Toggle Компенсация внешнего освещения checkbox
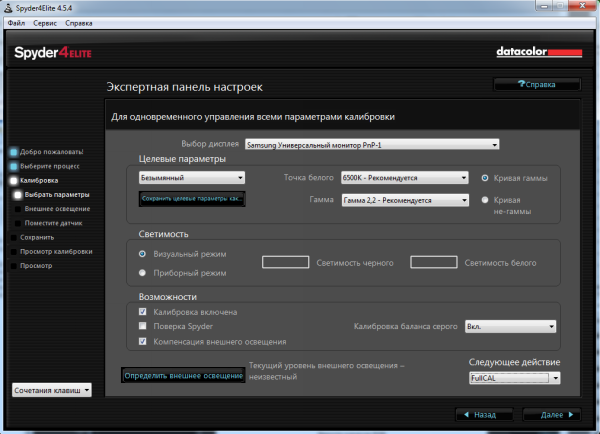This screenshot has width=600, height=434. coord(143,341)
